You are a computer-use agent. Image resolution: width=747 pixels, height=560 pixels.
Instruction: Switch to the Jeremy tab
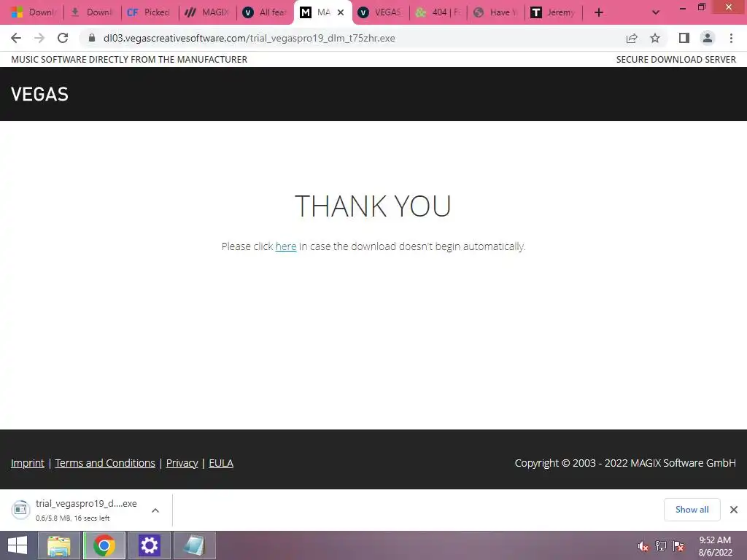click(553, 12)
